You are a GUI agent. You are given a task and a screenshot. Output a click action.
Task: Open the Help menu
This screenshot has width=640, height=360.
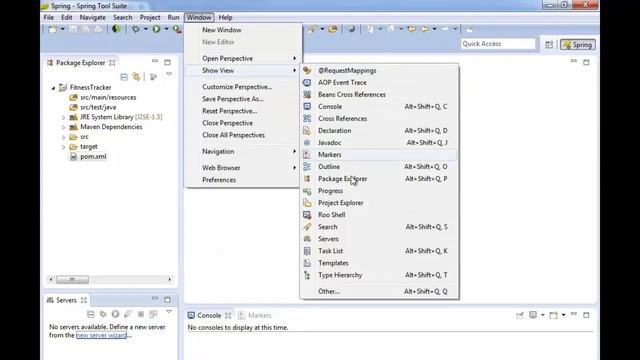(x=225, y=18)
